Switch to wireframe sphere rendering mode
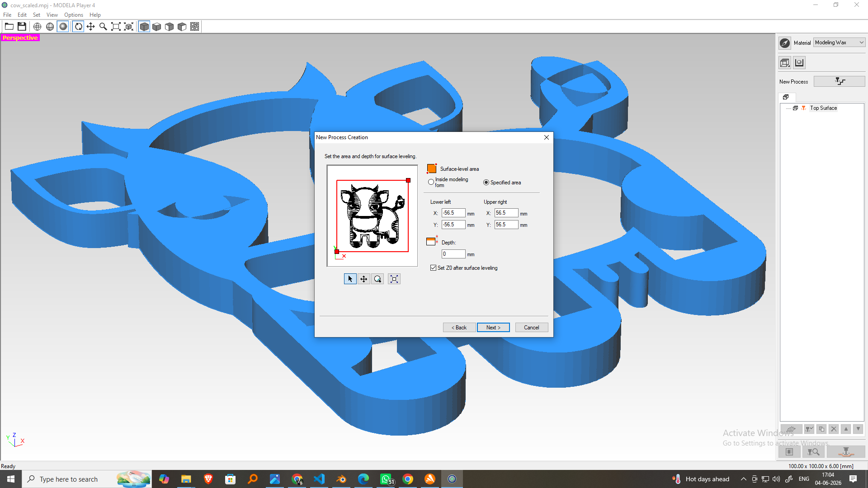868x488 pixels. click(38, 27)
